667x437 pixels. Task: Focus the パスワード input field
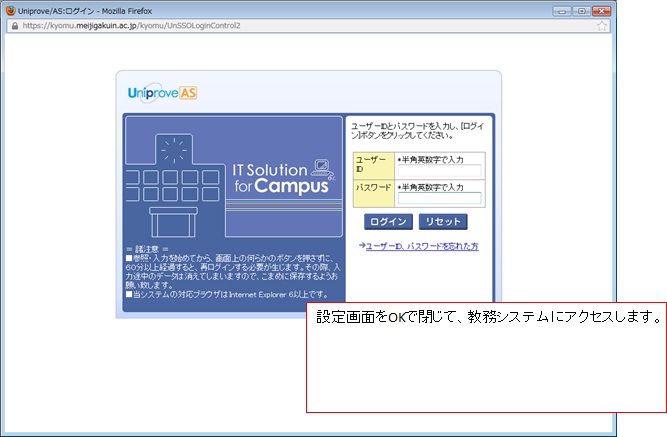[439, 198]
